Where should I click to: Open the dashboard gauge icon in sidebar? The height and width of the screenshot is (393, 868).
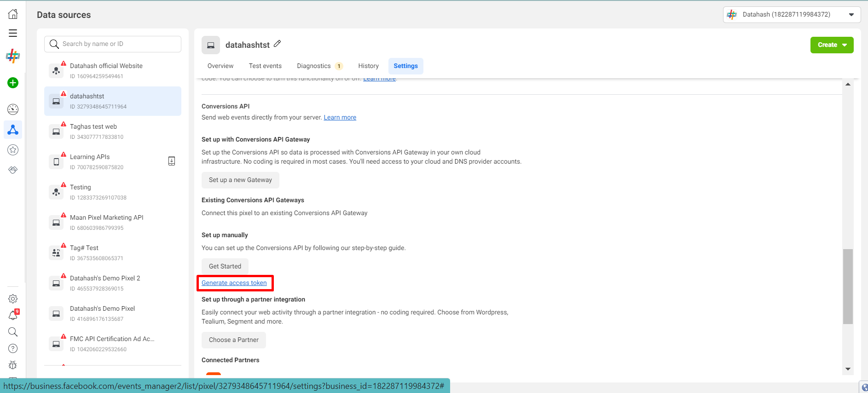(x=13, y=109)
